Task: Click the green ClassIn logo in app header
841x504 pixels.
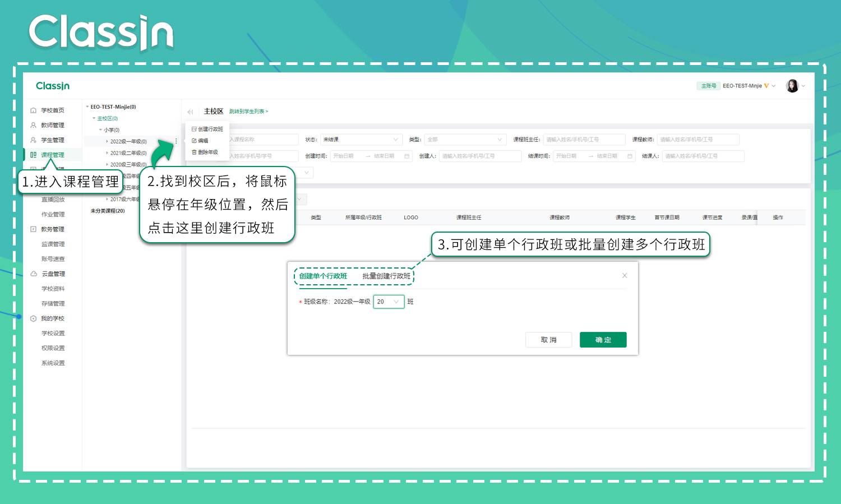Action: 53,86
